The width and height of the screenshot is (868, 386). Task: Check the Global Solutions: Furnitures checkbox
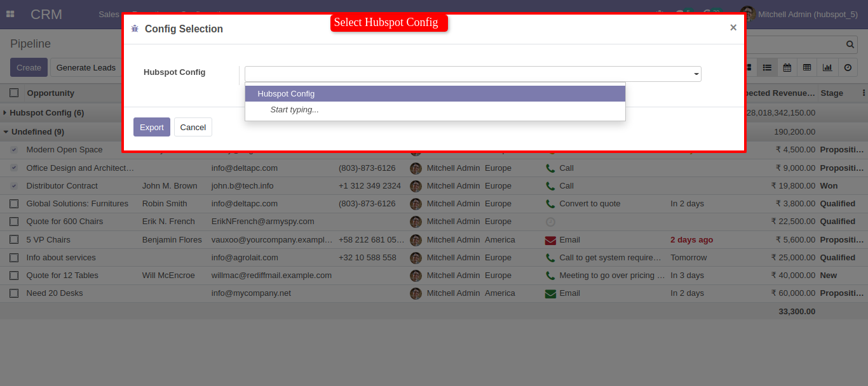pyautogui.click(x=14, y=204)
